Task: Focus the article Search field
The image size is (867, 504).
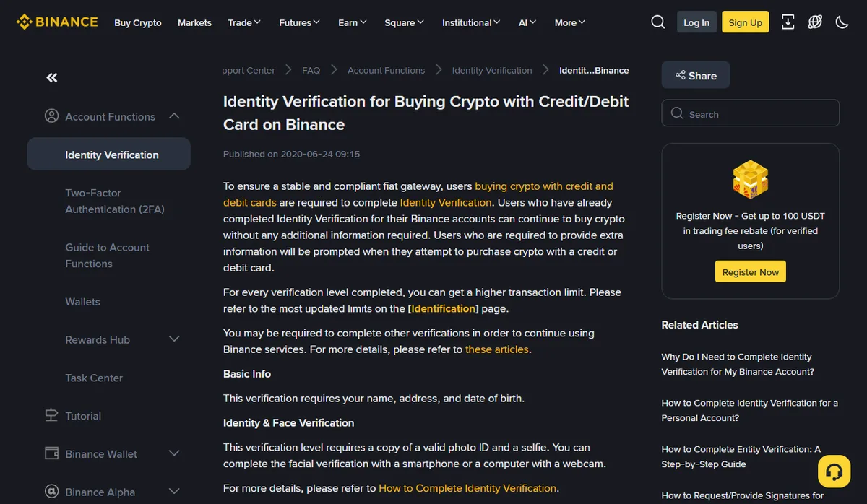Action: [750, 113]
